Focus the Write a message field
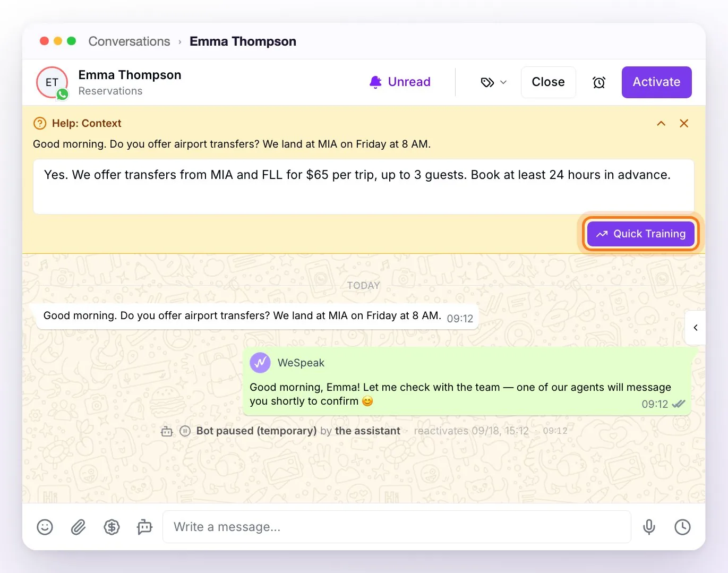 (397, 527)
